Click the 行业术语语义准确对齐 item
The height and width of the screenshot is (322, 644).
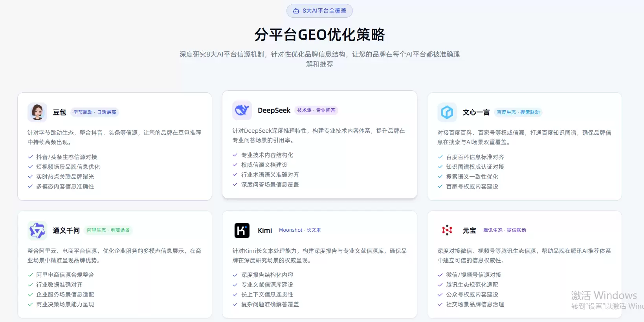[x=266, y=175]
